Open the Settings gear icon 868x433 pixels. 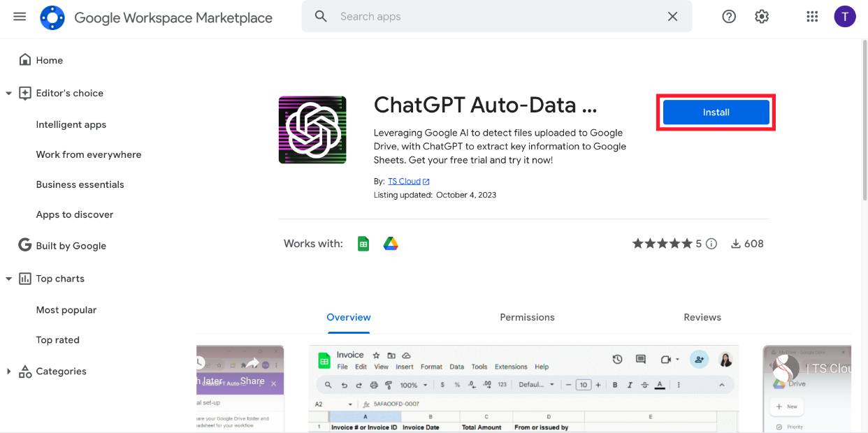[x=762, y=16]
